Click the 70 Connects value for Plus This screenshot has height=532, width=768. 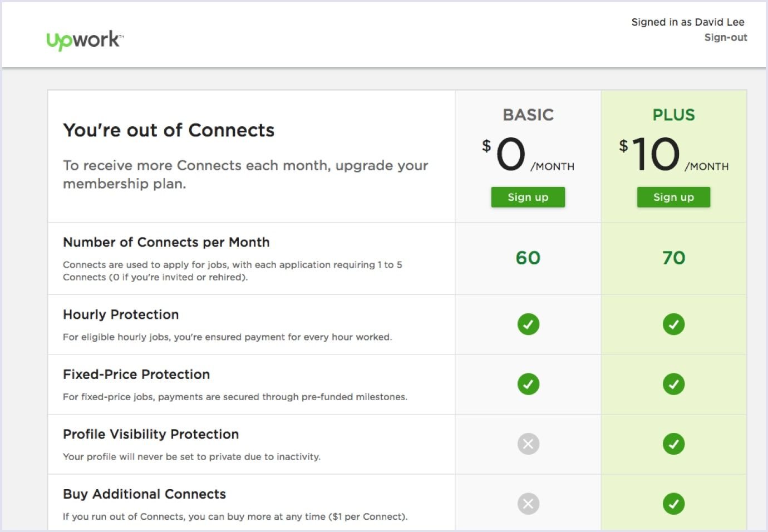pyautogui.click(x=673, y=258)
